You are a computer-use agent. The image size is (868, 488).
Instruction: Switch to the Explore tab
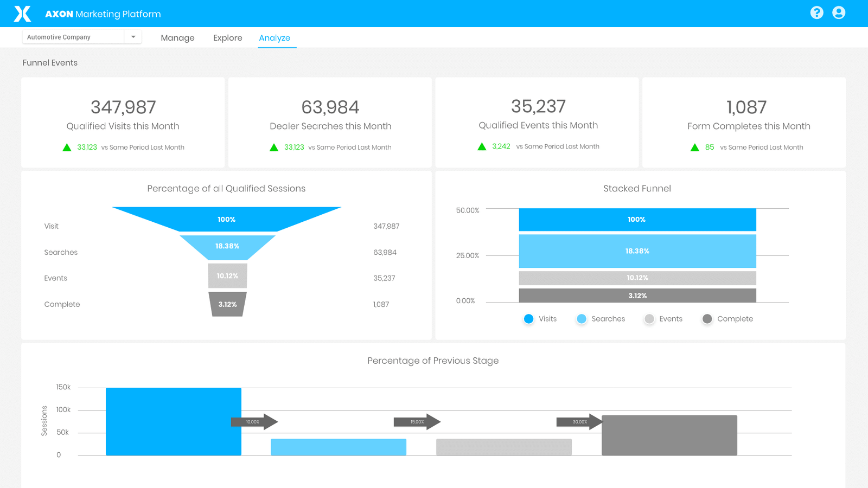(x=227, y=38)
